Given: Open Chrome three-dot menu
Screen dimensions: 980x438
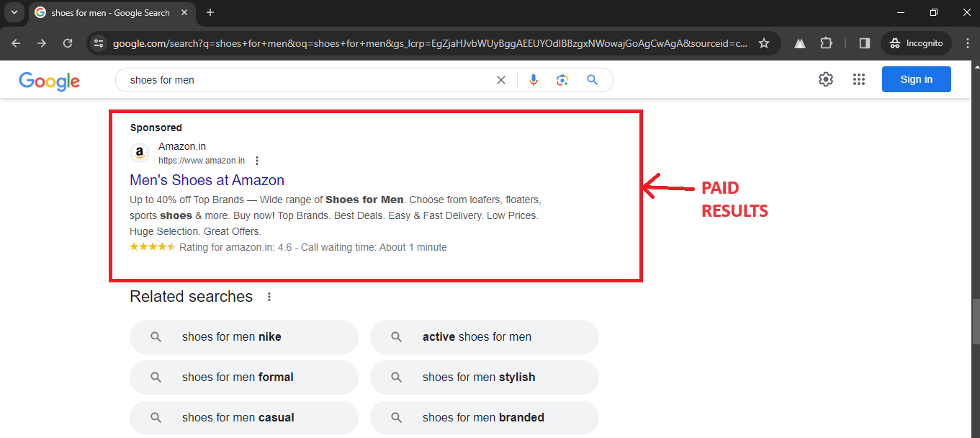Looking at the screenshot, I should click(x=967, y=43).
